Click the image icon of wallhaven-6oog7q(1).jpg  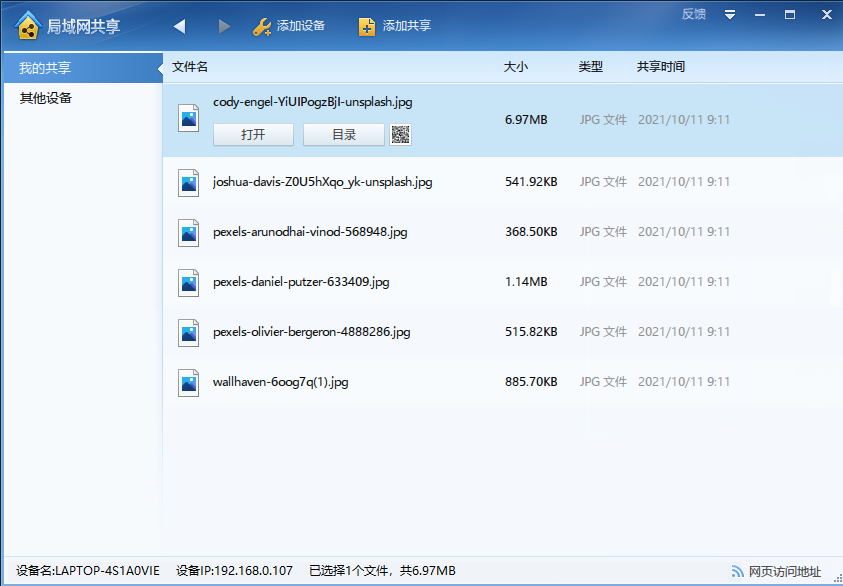[x=189, y=383]
